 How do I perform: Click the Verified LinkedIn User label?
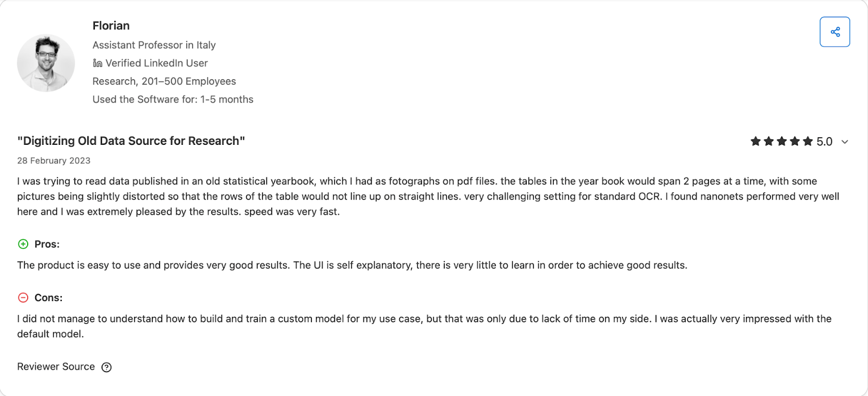tap(156, 63)
